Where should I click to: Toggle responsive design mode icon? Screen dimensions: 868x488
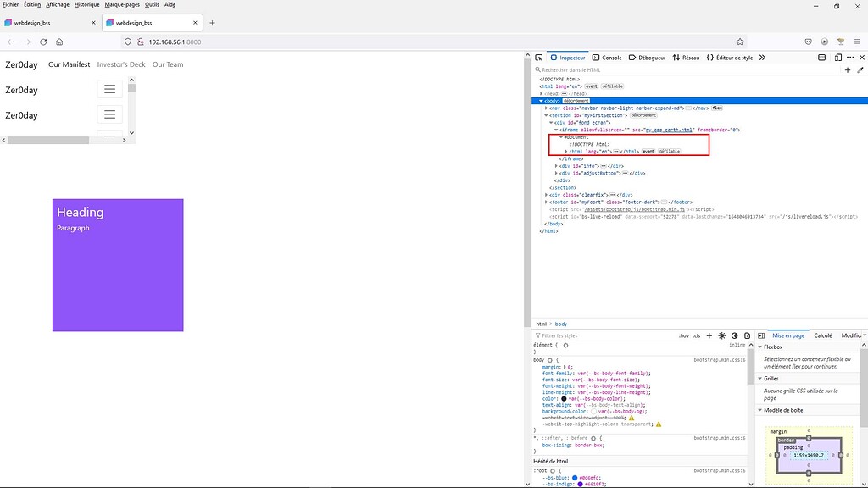coord(838,58)
